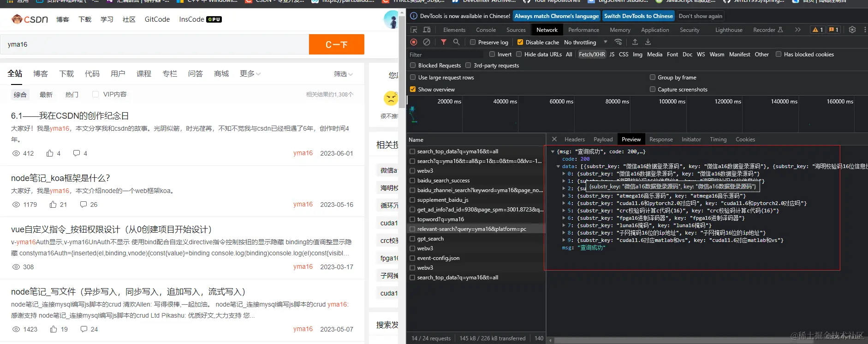Check Hide data URLs checkbox

tap(519, 54)
